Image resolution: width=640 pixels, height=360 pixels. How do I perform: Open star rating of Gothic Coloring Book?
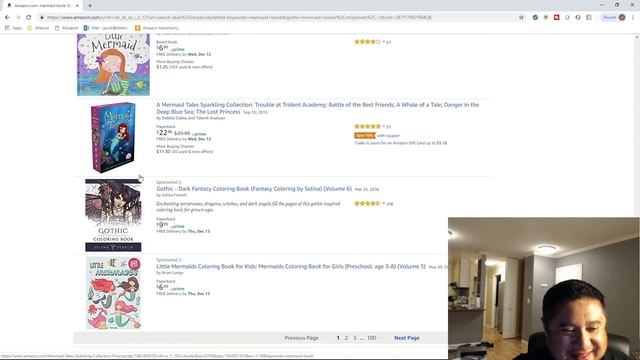tap(367, 203)
